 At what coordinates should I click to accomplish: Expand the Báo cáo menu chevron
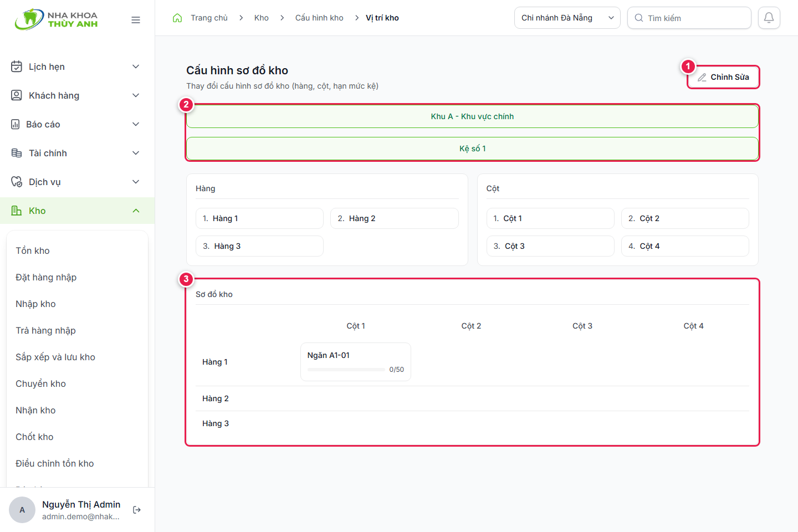pos(136,124)
